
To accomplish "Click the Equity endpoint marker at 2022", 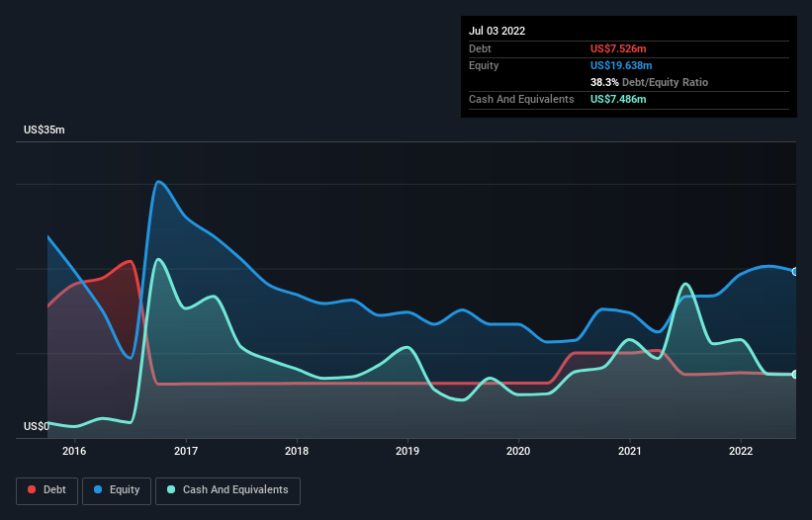I will click(x=795, y=272).
